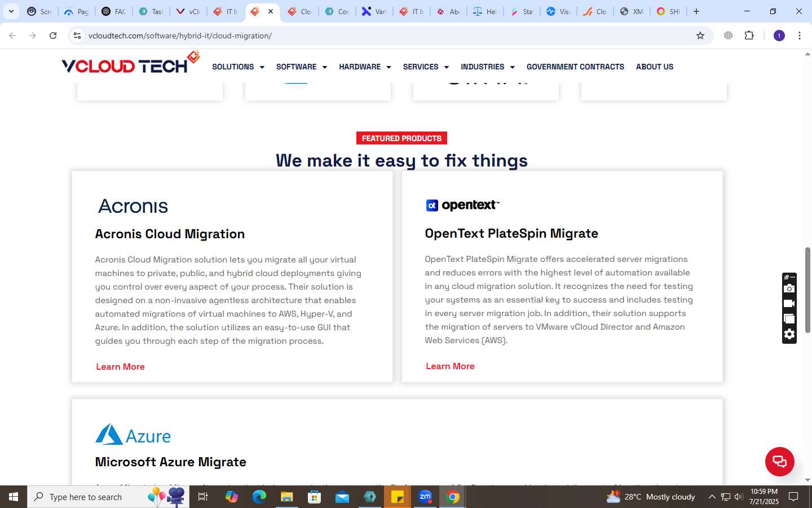
Task: Click the Windows search box
Action: pos(108,497)
